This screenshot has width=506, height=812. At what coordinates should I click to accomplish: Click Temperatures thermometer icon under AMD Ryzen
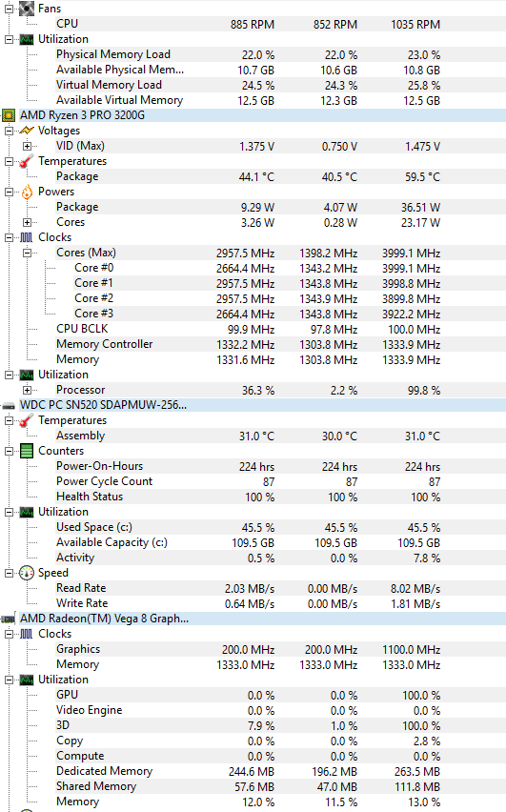[27, 161]
